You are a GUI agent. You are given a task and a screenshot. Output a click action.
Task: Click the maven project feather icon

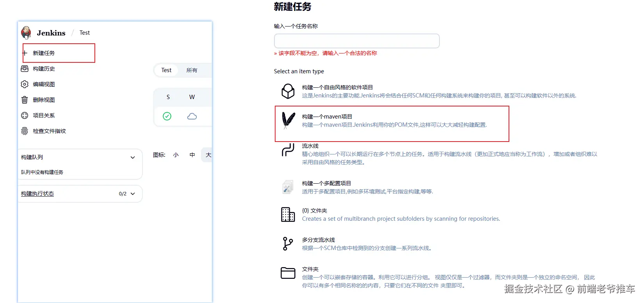click(288, 120)
